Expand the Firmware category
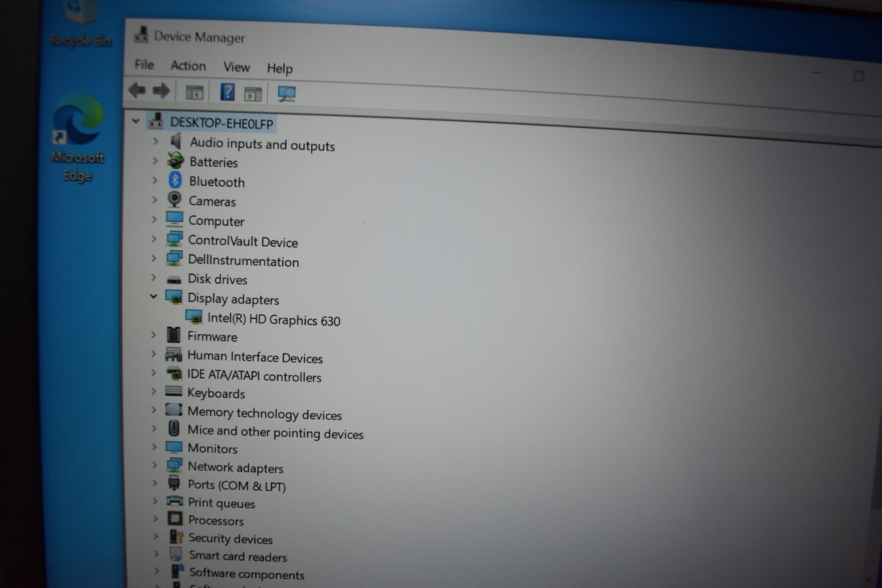This screenshot has width=882, height=588. [154, 335]
